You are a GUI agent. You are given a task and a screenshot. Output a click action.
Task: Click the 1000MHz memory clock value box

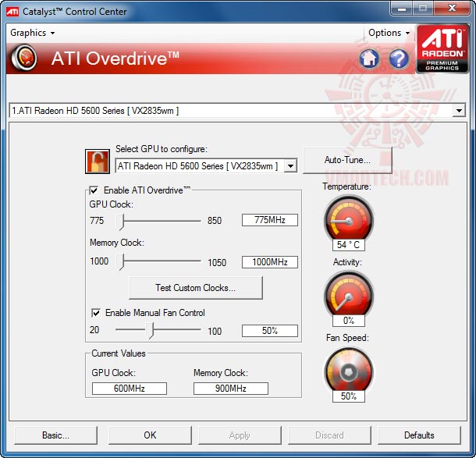(269, 262)
